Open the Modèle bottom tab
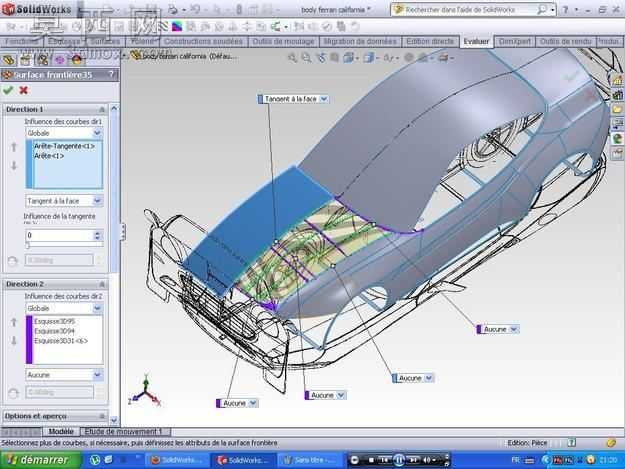Screen dimensions: 625x469 [x=61, y=432]
